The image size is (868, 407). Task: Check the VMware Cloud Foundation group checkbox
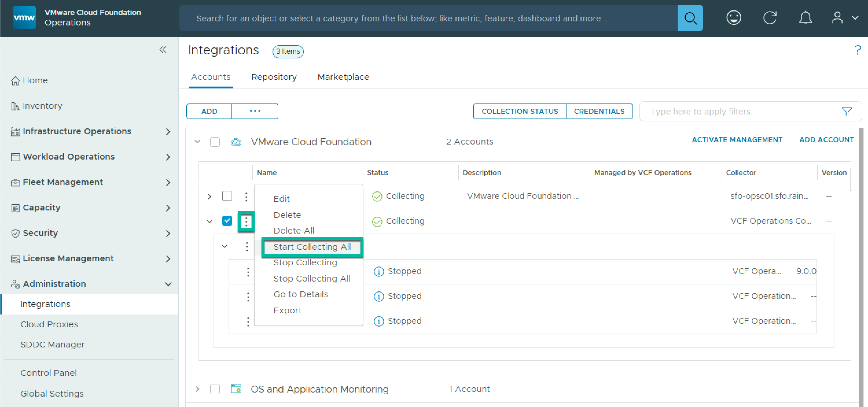[x=215, y=142]
